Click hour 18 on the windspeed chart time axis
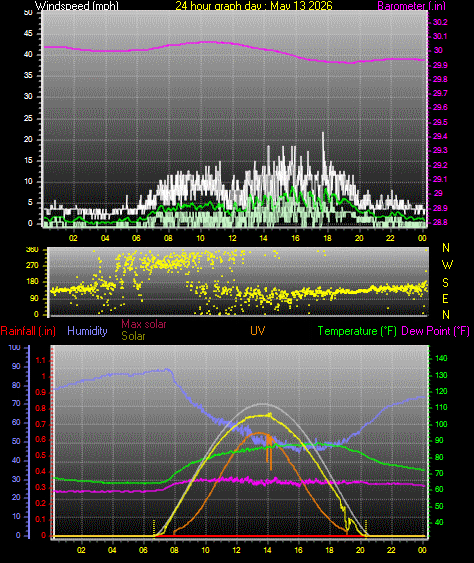Viewport: 474px width, 563px height. point(327,238)
